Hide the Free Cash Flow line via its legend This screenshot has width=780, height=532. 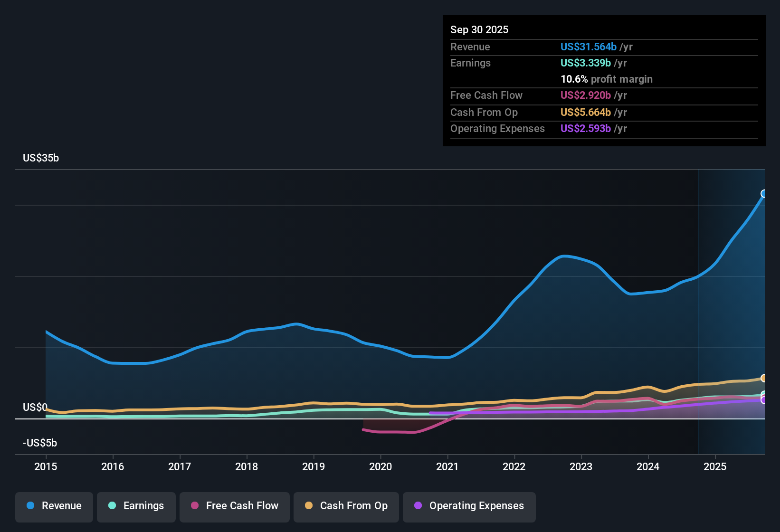pos(234,506)
